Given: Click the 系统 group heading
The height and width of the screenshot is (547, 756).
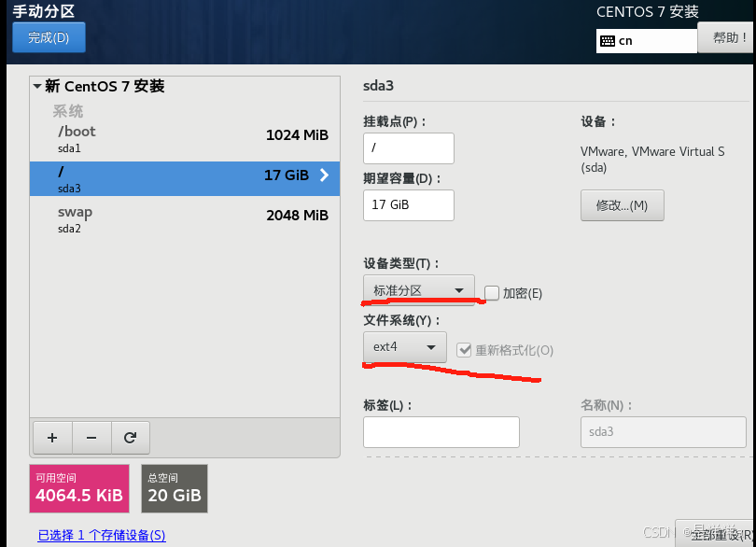Looking at the screenshot, I should tap(68, 111).
